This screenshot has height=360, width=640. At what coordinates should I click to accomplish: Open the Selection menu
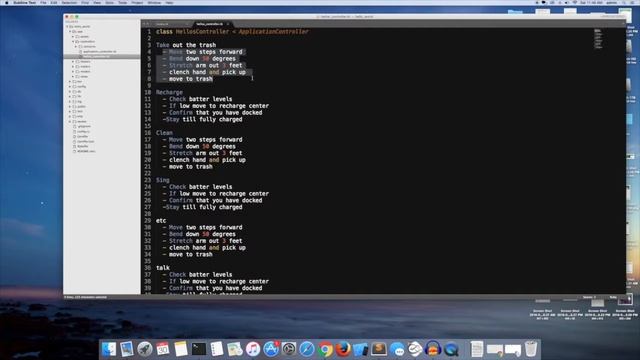pos(69,2)
